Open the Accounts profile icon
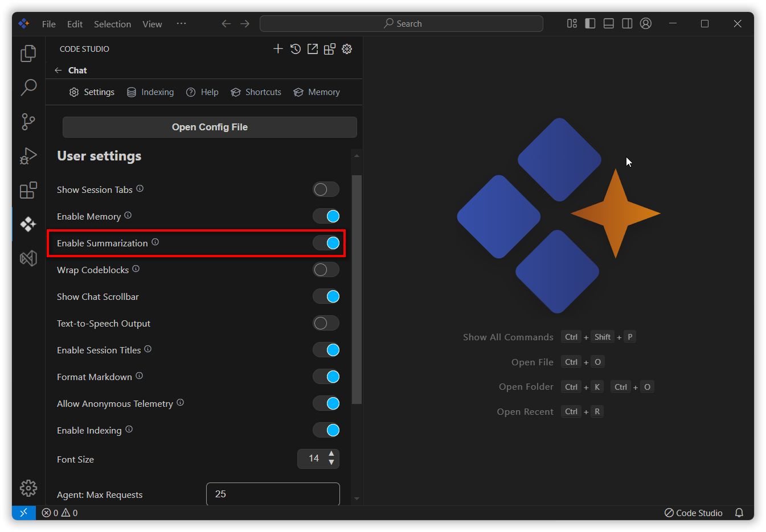766x532 pixels. coord(645,23)
